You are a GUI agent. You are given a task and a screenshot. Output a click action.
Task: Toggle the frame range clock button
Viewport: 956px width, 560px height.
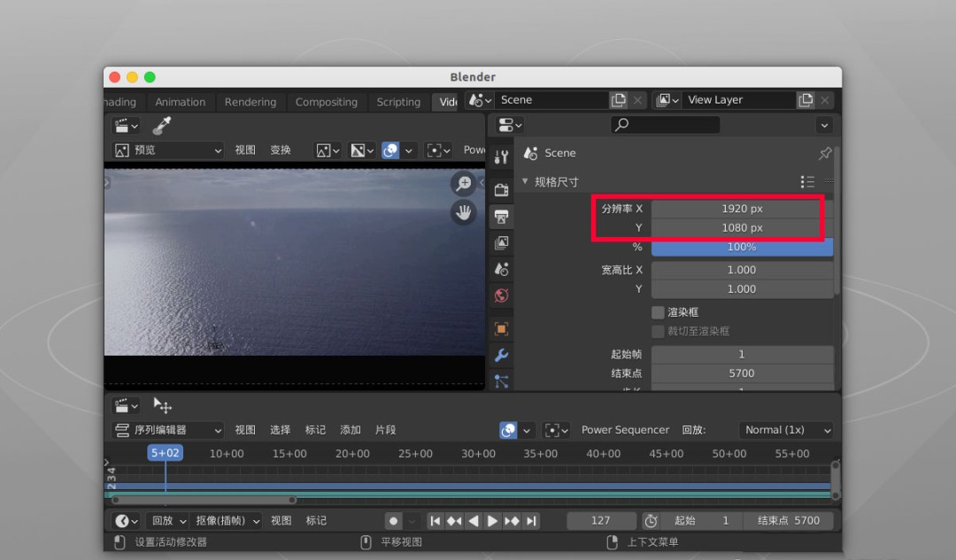651,521
